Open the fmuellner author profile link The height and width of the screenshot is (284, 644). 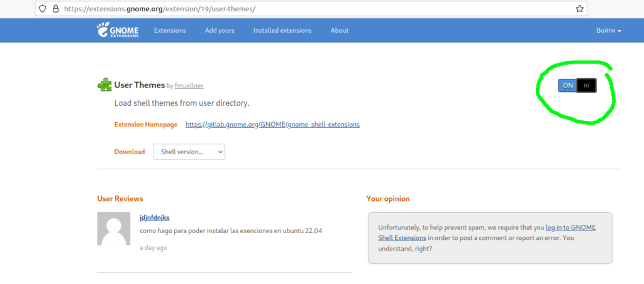tap(189, 86)
